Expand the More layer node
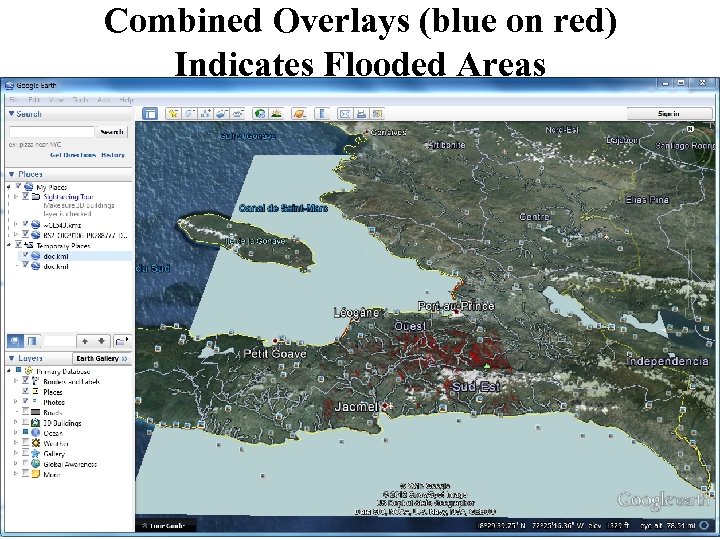This screenshot has height=540, width=720. 16,474
